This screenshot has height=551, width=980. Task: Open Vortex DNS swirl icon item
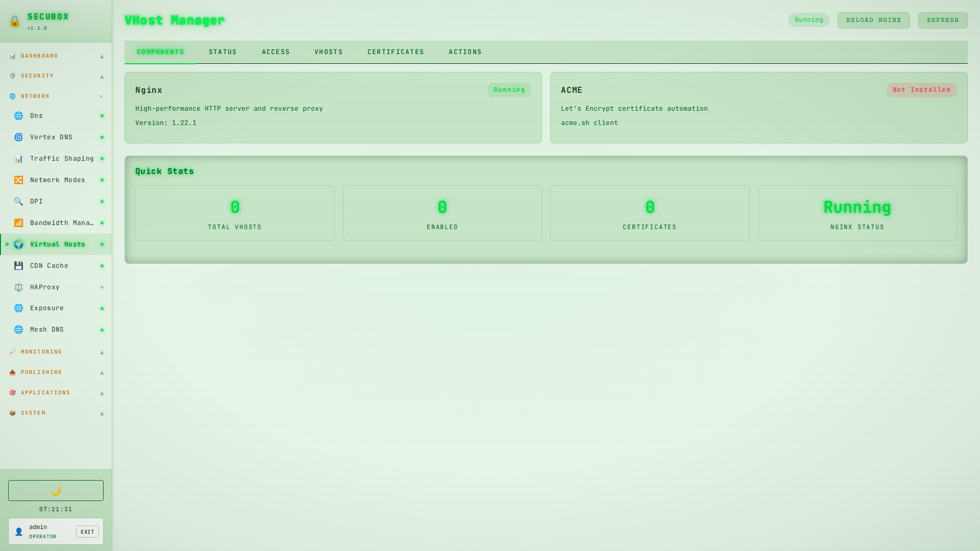click(19, 137)
